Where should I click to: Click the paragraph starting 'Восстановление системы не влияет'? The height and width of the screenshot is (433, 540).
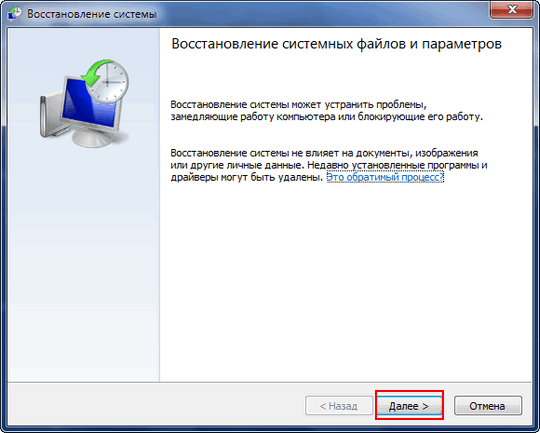[329, 165]
